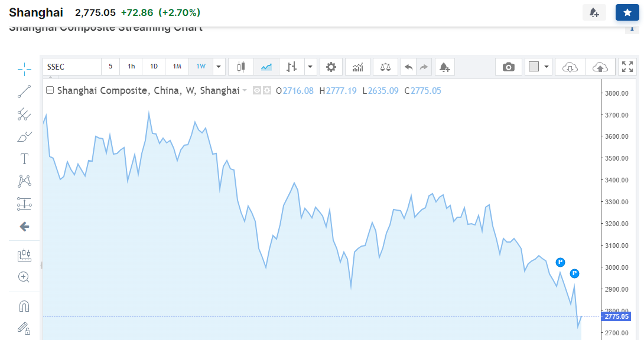Select the text annotation tool
This screenshot has height=340, width=644.
click(x=24, y=159)
